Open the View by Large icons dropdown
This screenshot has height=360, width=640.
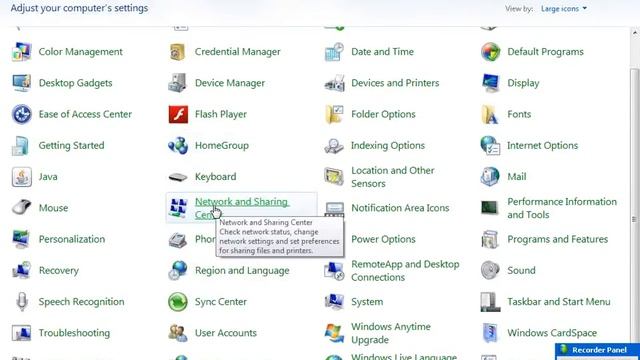point(564,9)
